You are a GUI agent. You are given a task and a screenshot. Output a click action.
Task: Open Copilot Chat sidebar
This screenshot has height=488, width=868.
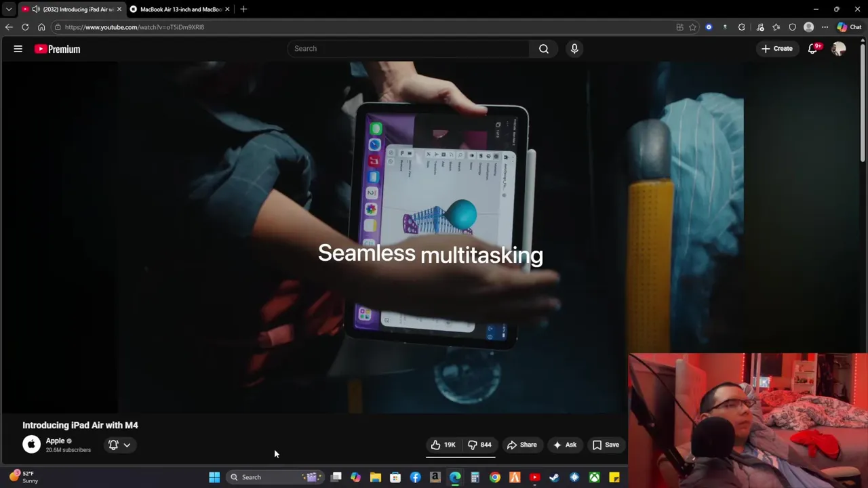pyautogui.click(x=849, y=27)
